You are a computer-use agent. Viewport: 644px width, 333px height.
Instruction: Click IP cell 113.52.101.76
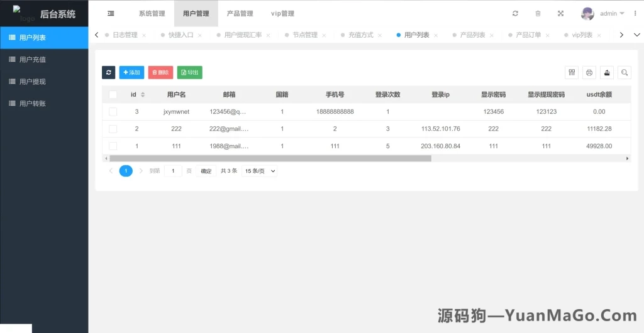(441, 129)
